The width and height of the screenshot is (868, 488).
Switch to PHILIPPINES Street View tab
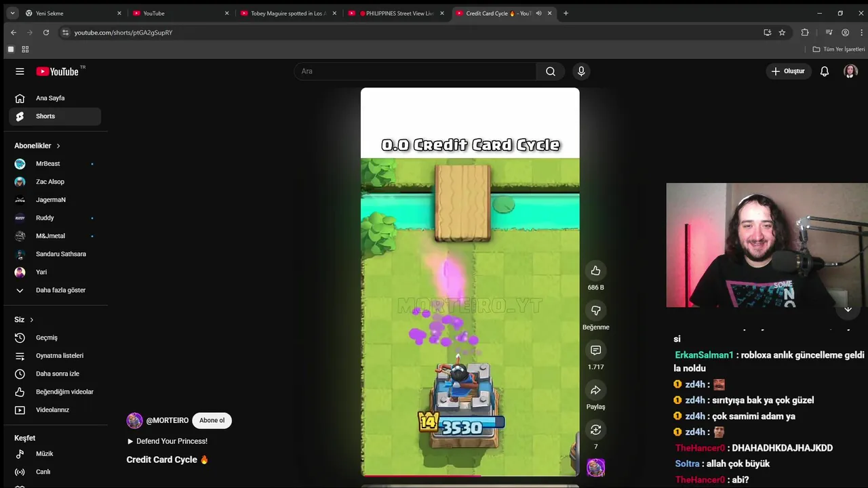pyautogui.click(x=397, y=13)
